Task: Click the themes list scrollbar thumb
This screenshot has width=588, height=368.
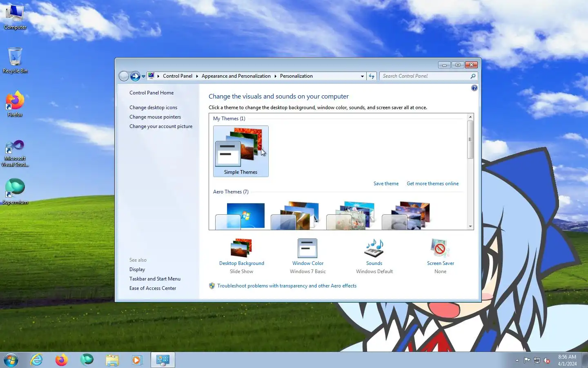Action: click(x=470, y=139)
